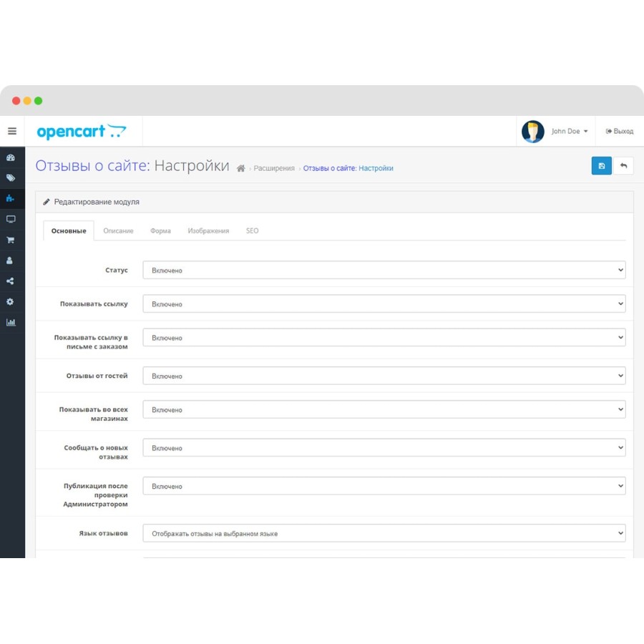Open the Sales cart sidebar icon

(x=11, y=240)
